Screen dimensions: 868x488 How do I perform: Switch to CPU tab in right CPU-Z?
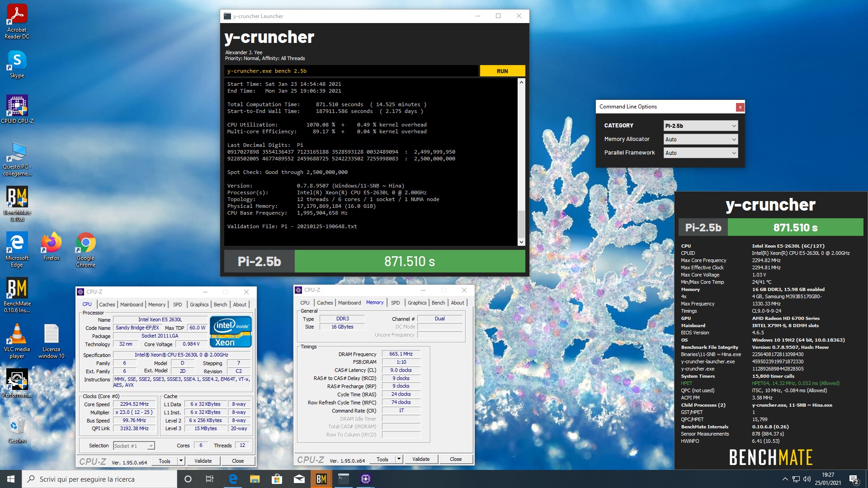coord(305,303)
